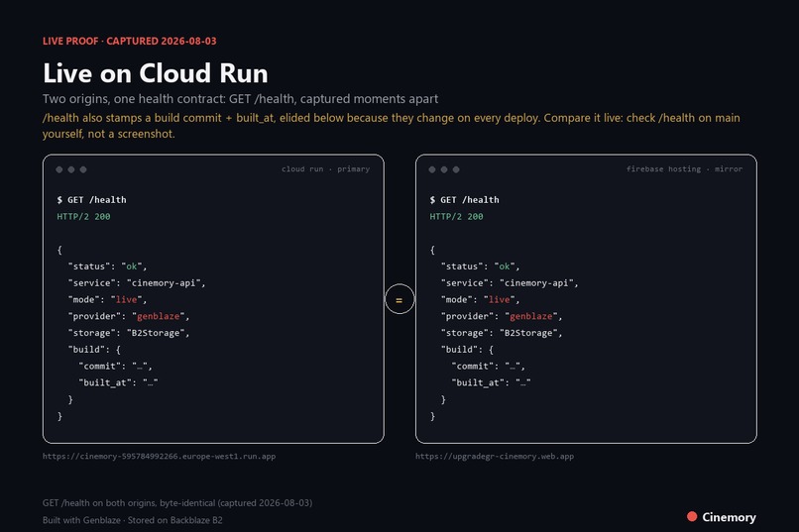The width and height of the screenshot is (799, 532).
Task: Click the "storage": "B2Storage" line in cloud run panel
Action: (x=129, y=333)
